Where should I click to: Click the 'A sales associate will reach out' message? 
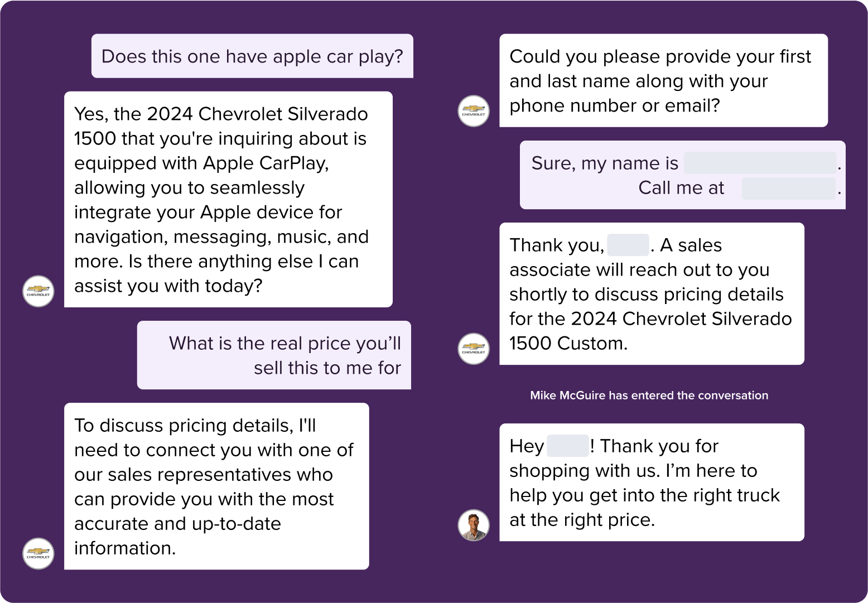click(x=652, y=294)
